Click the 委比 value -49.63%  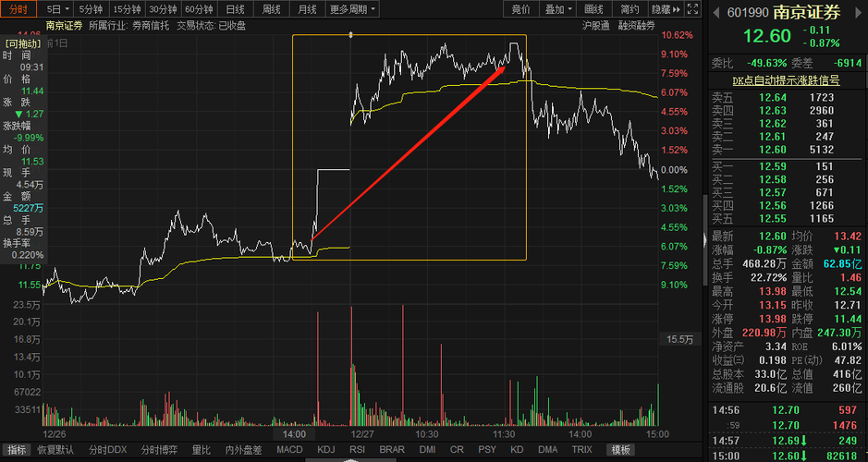click(766, 64)
